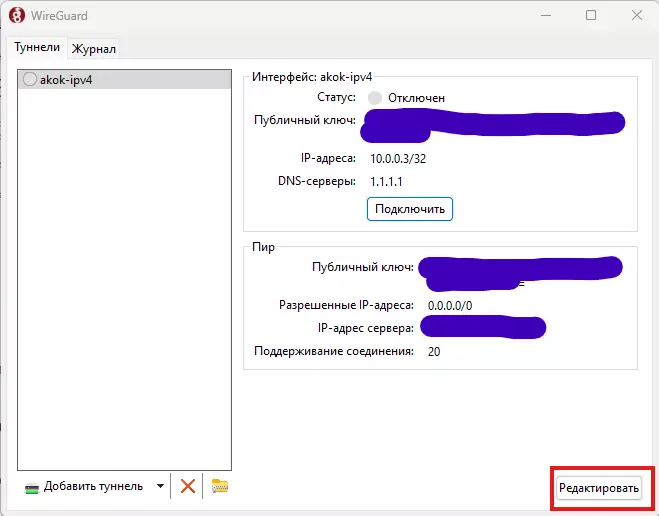This screenshot has width=659, height=516.
Task: Close the WireGuard window
Action: click(637, 16)
